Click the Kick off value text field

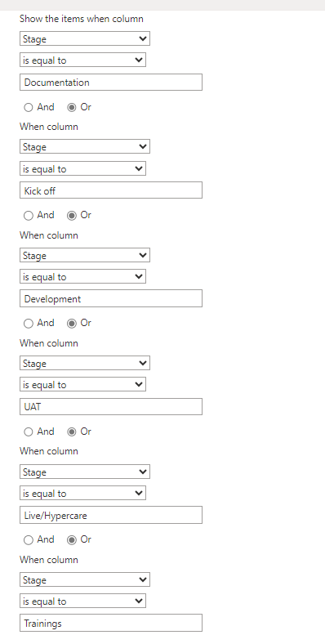(x=111, y=190)
